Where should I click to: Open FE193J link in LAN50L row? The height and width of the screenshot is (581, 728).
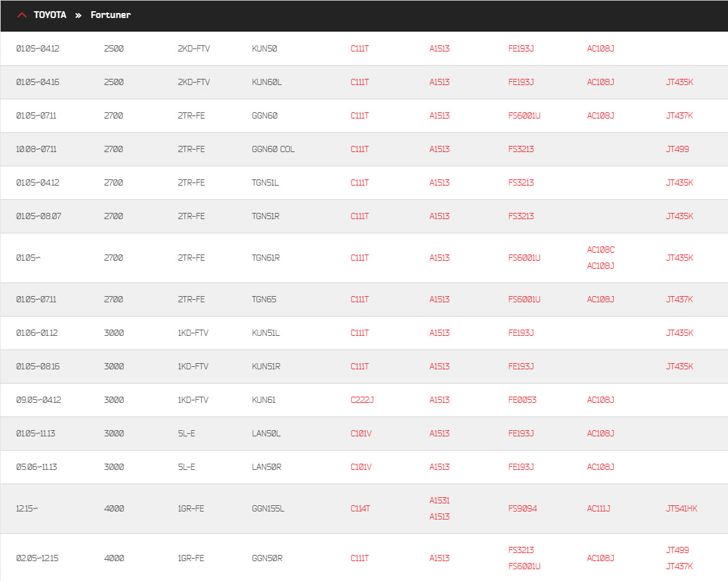point(521,433)
